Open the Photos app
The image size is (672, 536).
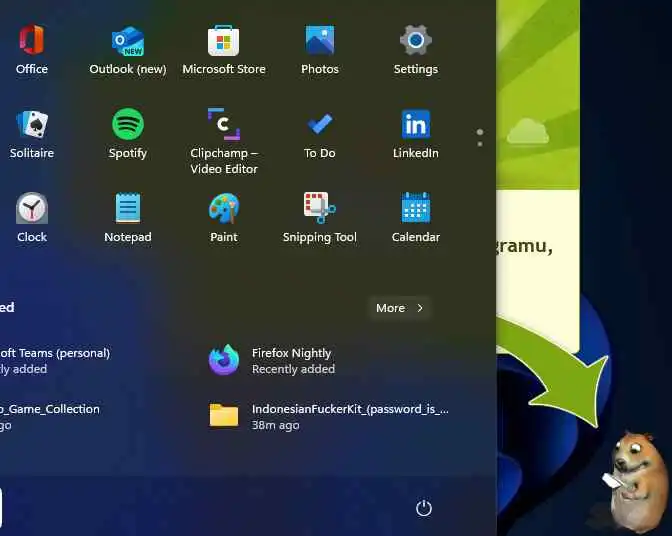point(320,49)
